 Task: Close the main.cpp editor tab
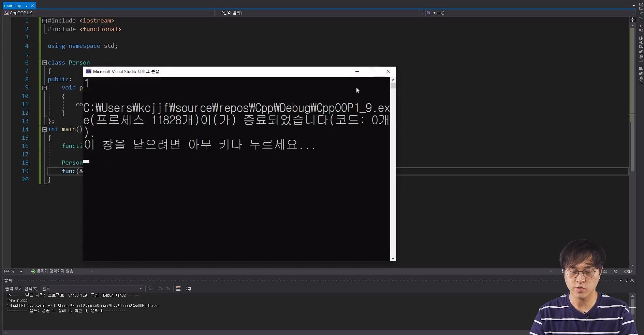click(x=32, y=6)
